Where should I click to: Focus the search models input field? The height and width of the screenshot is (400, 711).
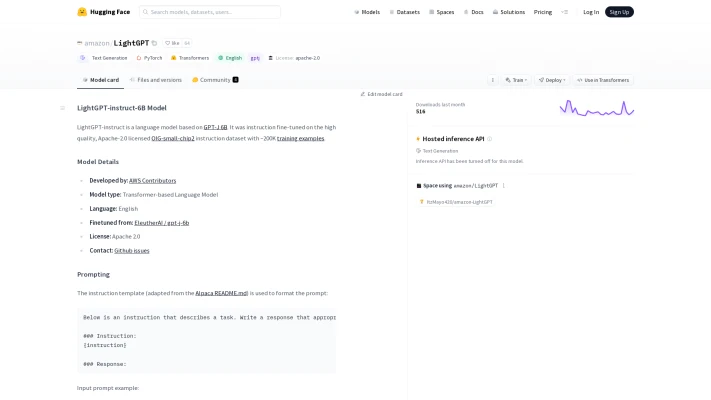[210, 12]
